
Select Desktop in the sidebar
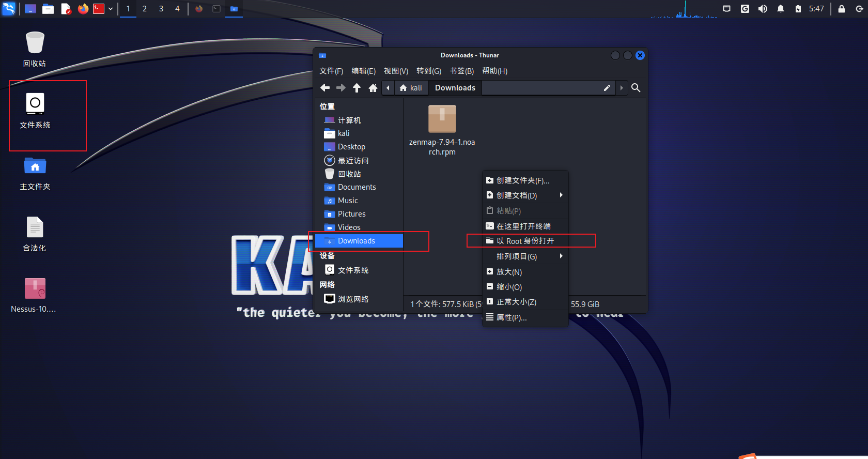359,147
